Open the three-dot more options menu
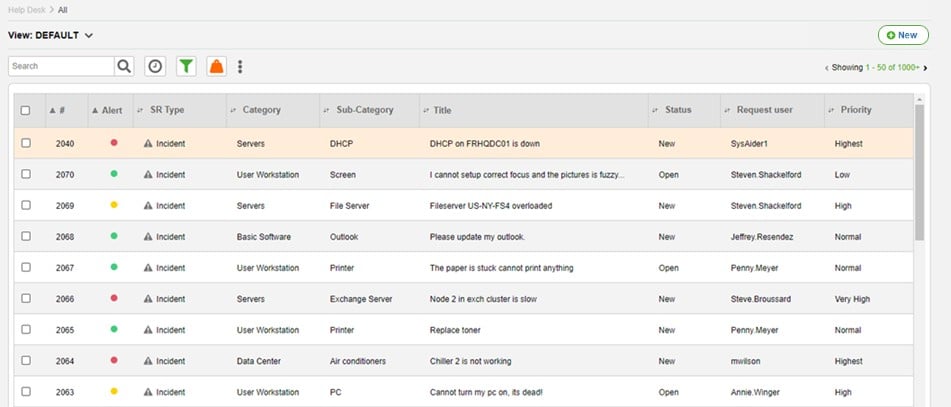Image resolution: width=951 pixels, height=407 pixels. (240, 66)
